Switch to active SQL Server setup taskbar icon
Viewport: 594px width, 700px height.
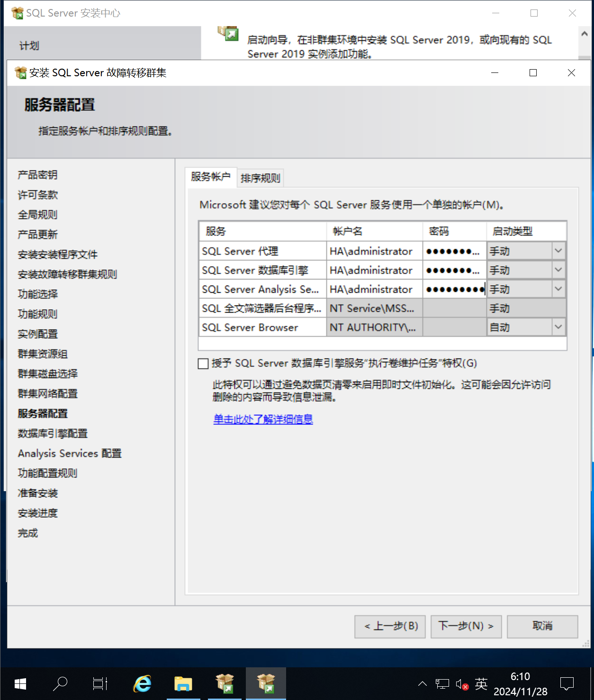[266, 683]
